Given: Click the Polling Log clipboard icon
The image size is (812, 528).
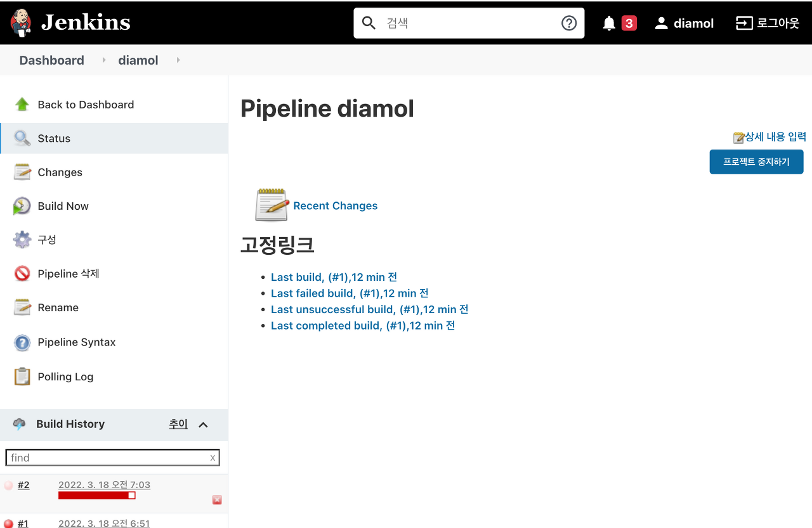Looking at the screenshot, I should click(22, 377).
